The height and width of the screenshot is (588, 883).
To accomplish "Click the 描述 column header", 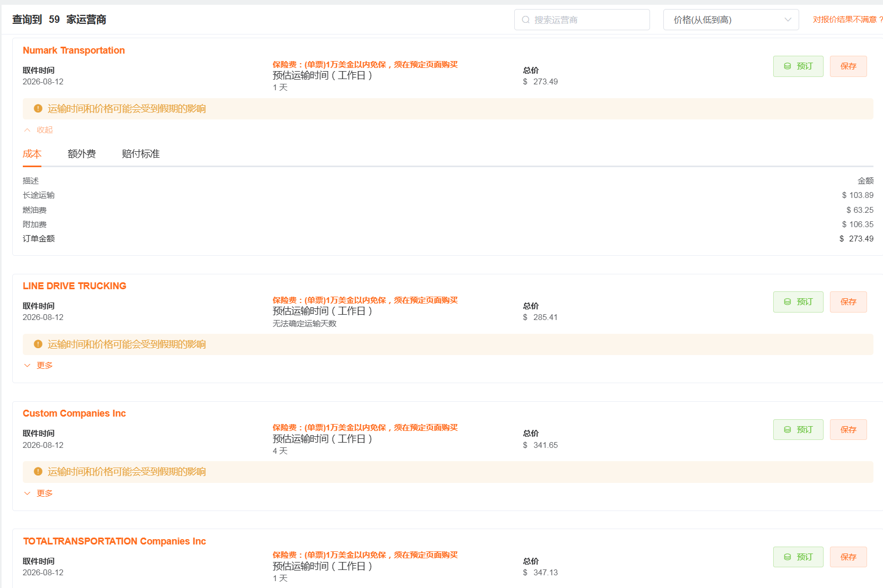I will coord(31,181).
